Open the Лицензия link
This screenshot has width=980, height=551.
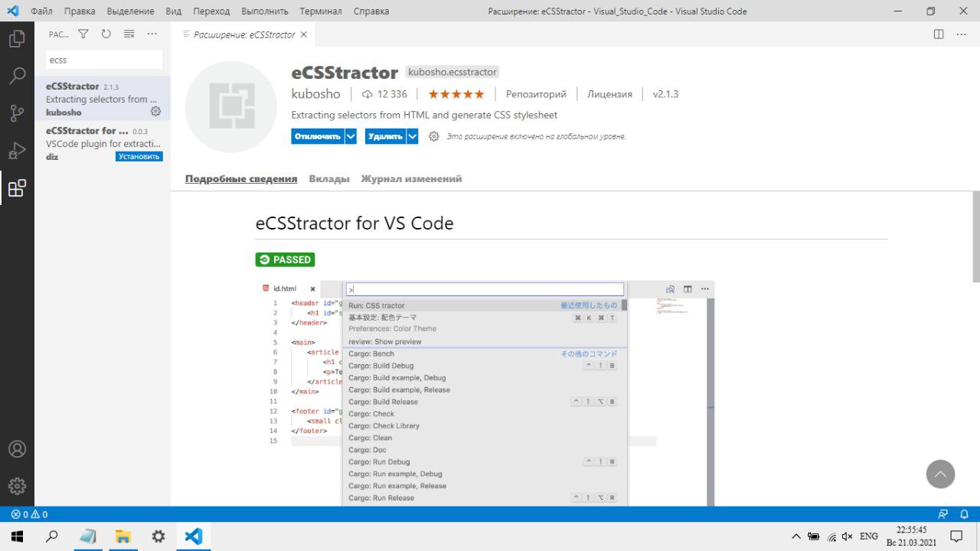click(609, 94)
